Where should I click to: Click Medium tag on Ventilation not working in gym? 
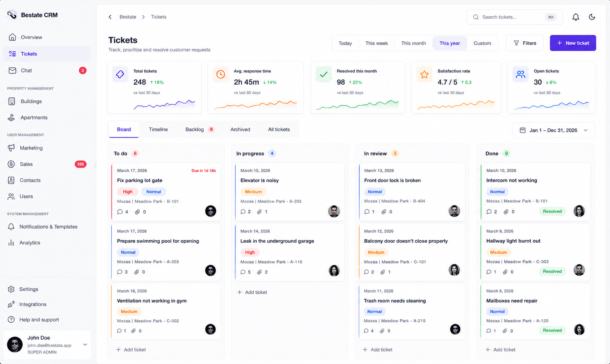point(129,311)
